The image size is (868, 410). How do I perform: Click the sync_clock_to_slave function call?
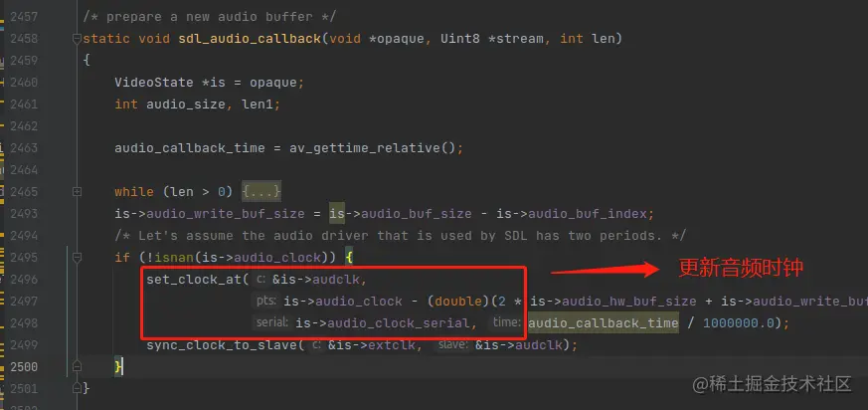pos(222,345)
